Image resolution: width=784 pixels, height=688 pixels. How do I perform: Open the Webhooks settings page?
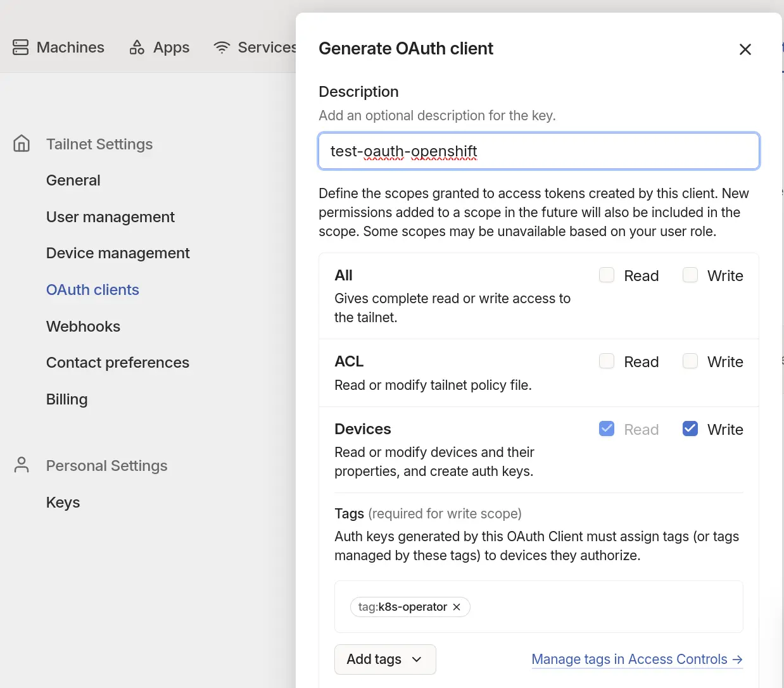[83, 327]
